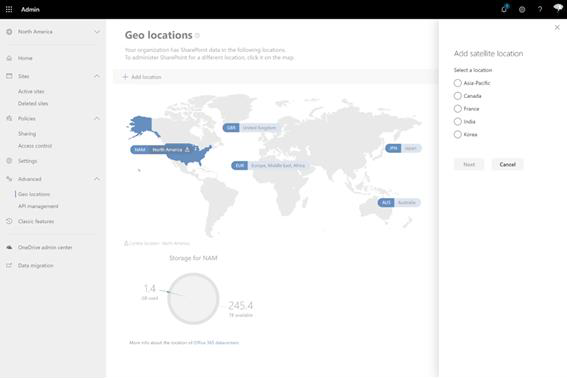Click the storage usage donut chart
The width and height of the screenshot is (567, 379).
(x=193, y=298)
